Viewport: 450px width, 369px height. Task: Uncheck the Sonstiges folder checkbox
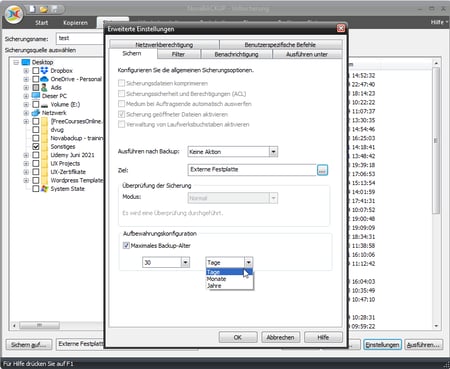(x=36, y=147)
